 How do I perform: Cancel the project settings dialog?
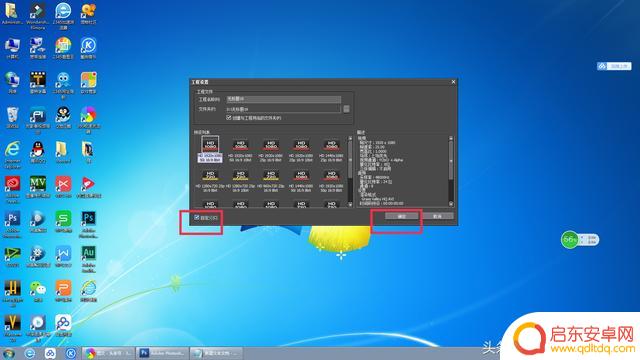[437, 216]
